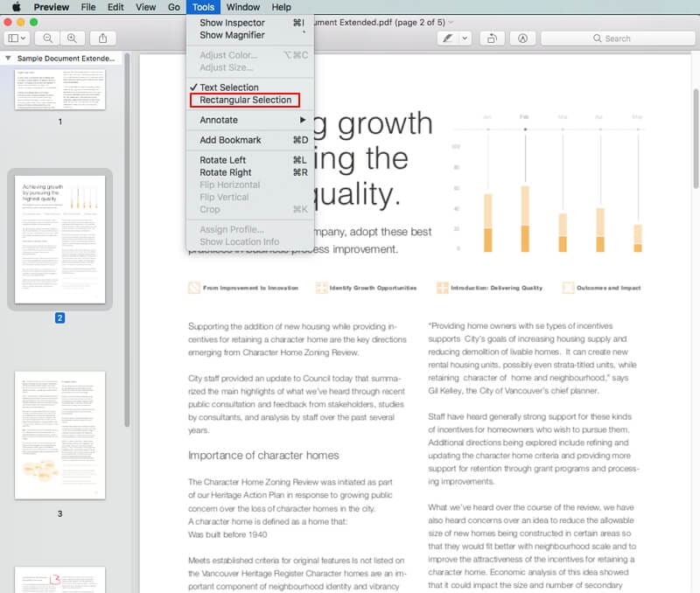The height and width of the screenshot is (593, 700).
Task: Open the Help menu
Action: point(281,7)
